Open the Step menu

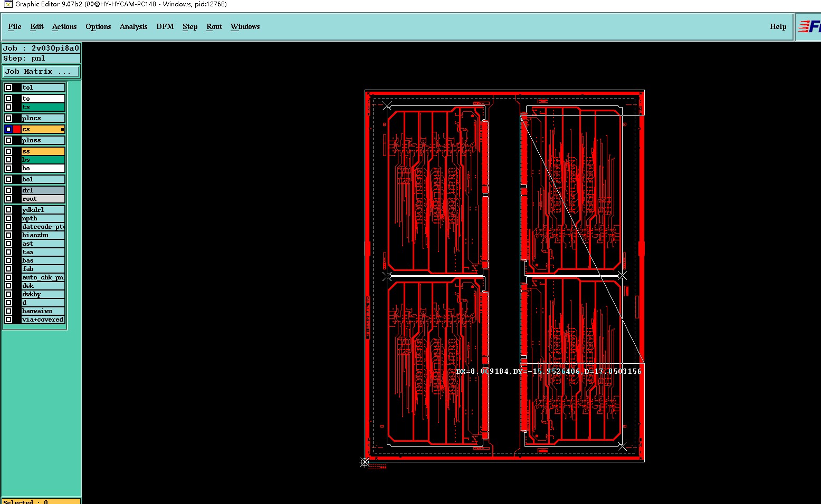[x=190, y=26]
